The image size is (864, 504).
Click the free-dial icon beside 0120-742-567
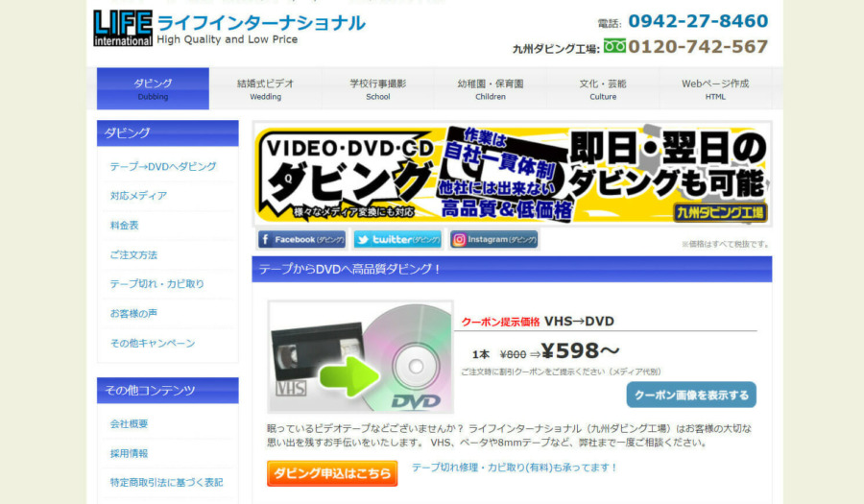[x=614, y=46]
